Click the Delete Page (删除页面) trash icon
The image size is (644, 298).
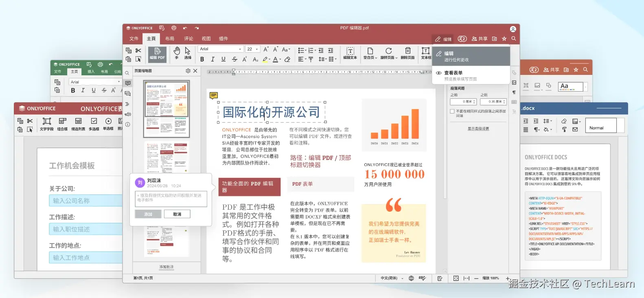[407, 53]
